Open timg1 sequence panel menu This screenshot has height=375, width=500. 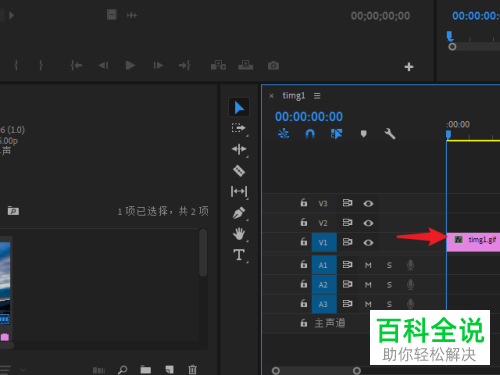[317, 96]
